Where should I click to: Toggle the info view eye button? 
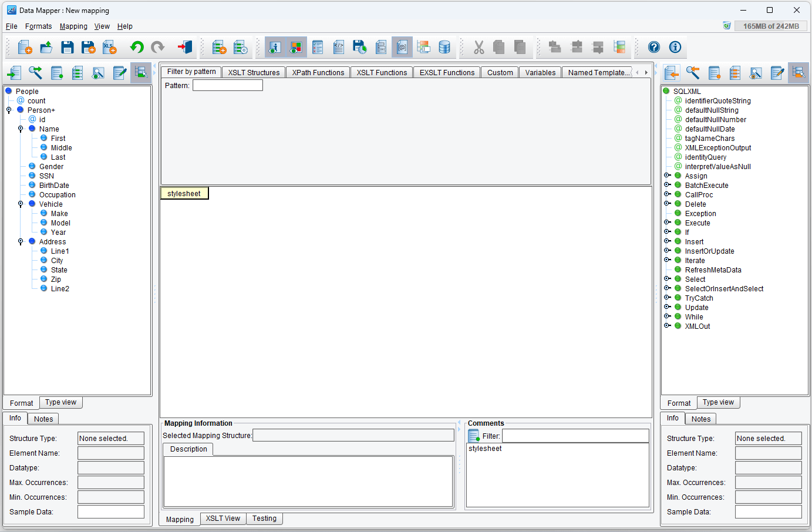275,47
